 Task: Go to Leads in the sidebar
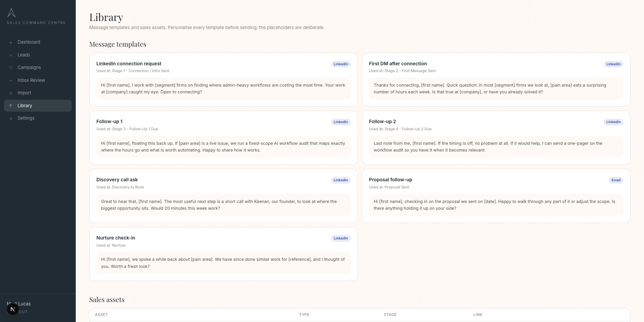click(38, 55)
